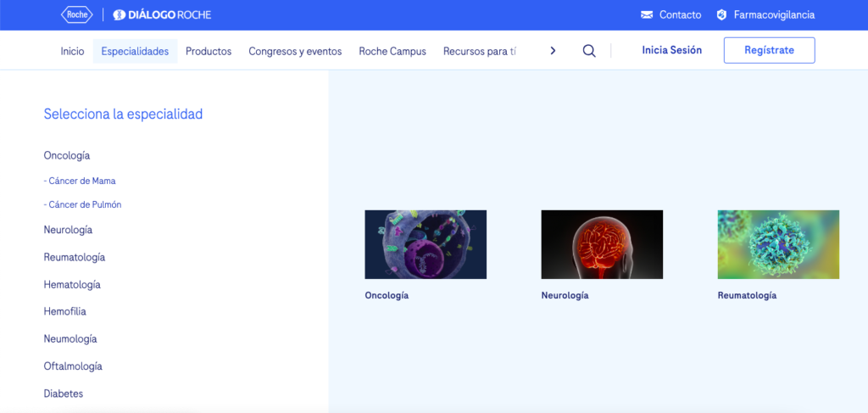868x413 pixels.
Task: Select Cáncer de Pulmón subcategory
Action: (x=84, y=204)
